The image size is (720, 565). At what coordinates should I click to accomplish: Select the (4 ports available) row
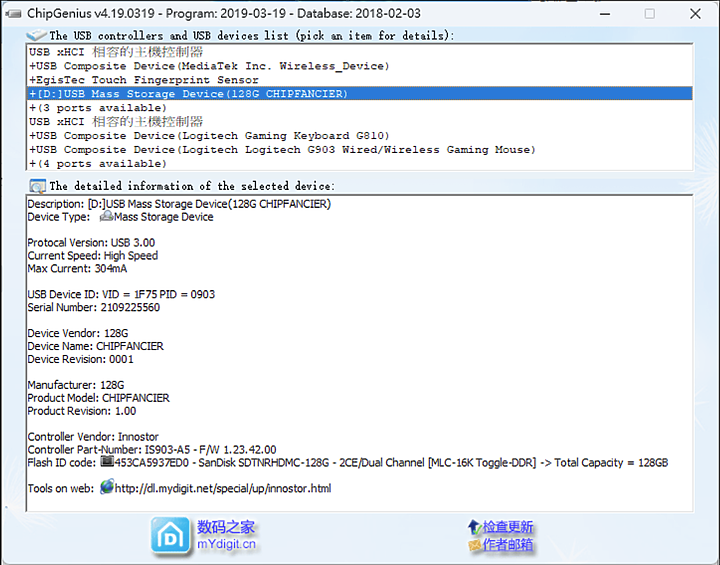[x=360, y=164]
